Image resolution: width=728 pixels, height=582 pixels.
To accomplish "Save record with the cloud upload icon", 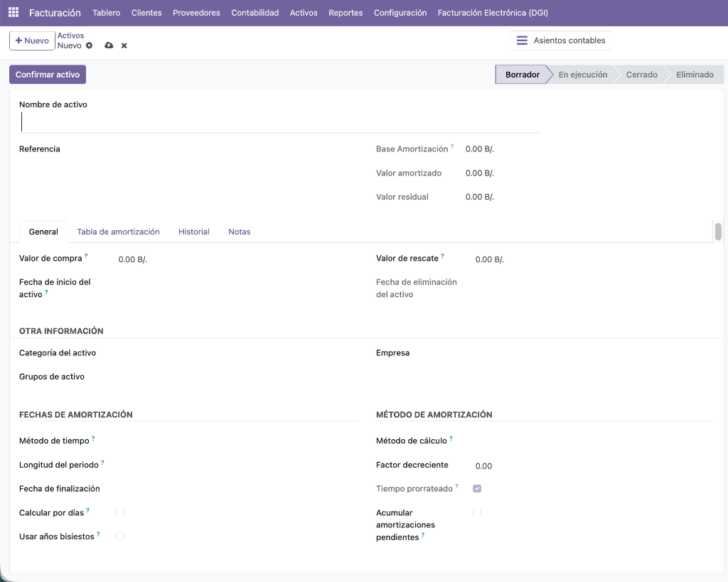I will click(109, 45).
